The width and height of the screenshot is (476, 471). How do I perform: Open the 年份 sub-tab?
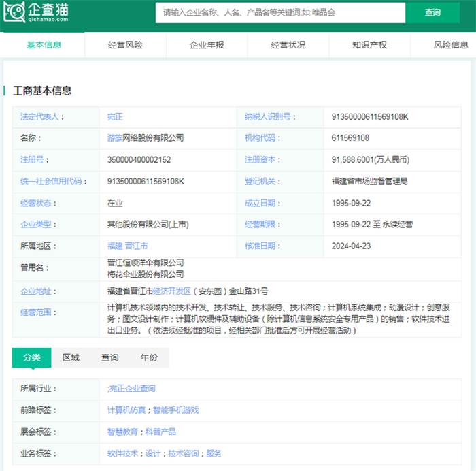coord(148,358)
